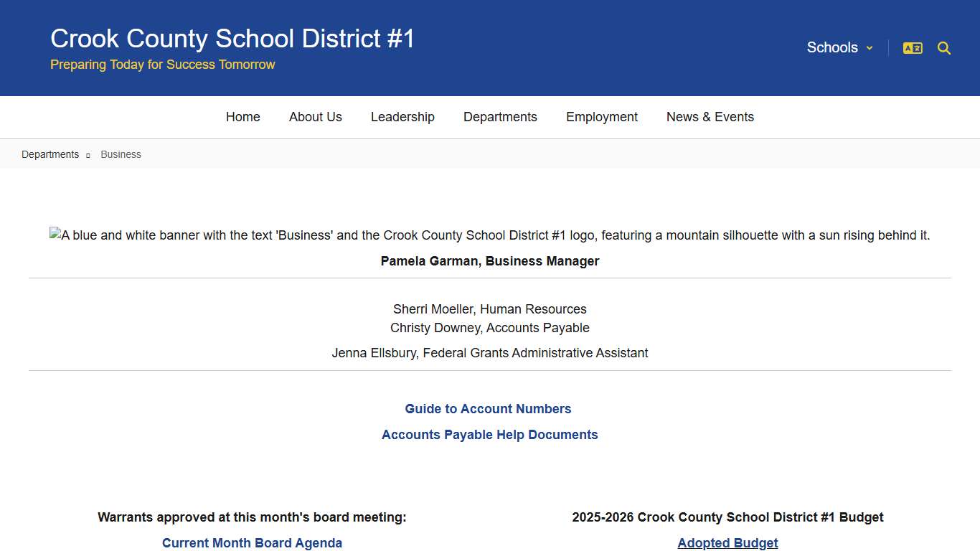Click the Departments breadcrumb link

[50, 154]
